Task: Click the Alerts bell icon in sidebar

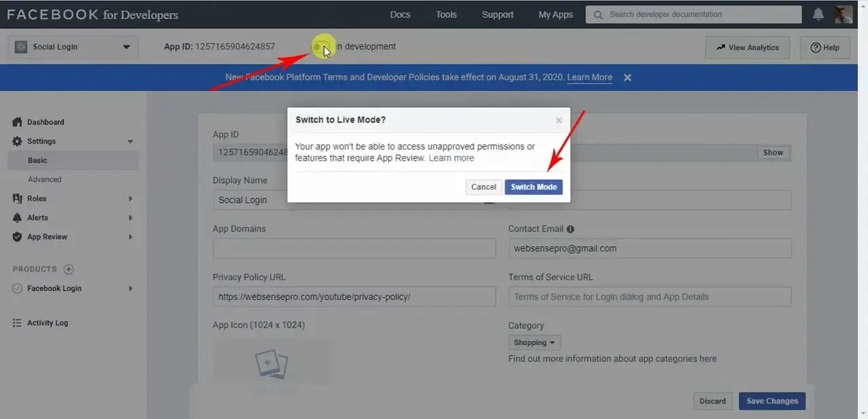Action: click(x=17, y=218)
